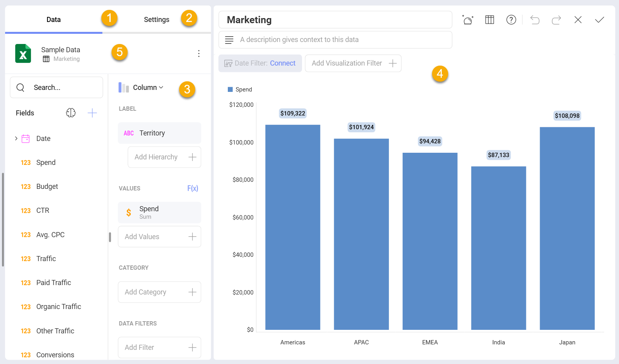619x364 pixels.
Task: Open the AI sparkle assistant icon
Action: (x=468, y=20)
